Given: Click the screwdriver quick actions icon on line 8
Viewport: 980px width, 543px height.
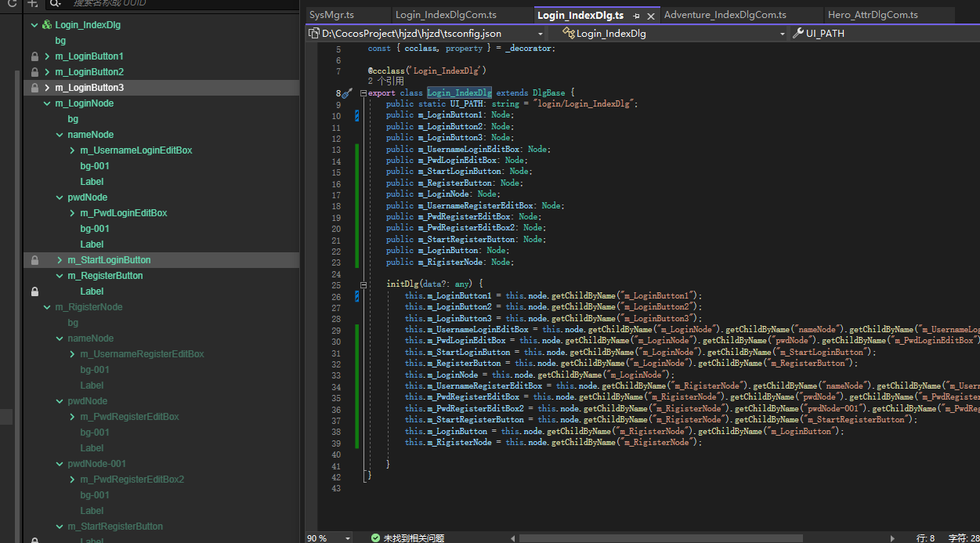Looking at the screenshot, I should click(x=346, y=93).
